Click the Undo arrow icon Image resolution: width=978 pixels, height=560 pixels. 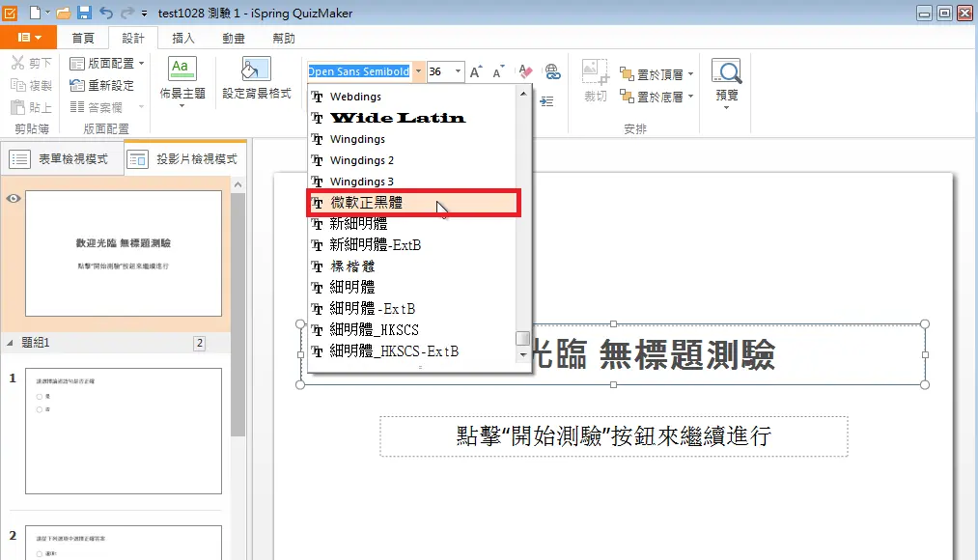(106, 13)
